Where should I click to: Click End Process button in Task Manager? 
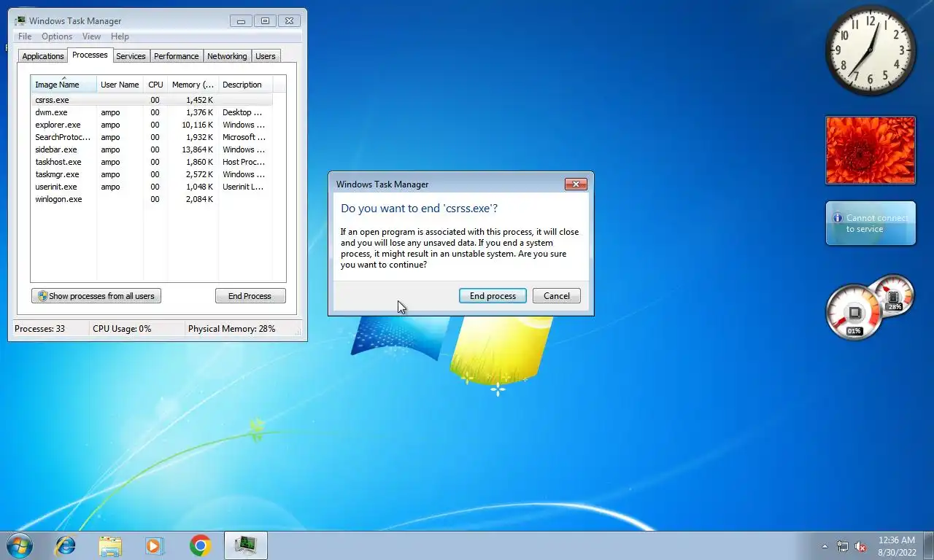(x=250, y=296)
